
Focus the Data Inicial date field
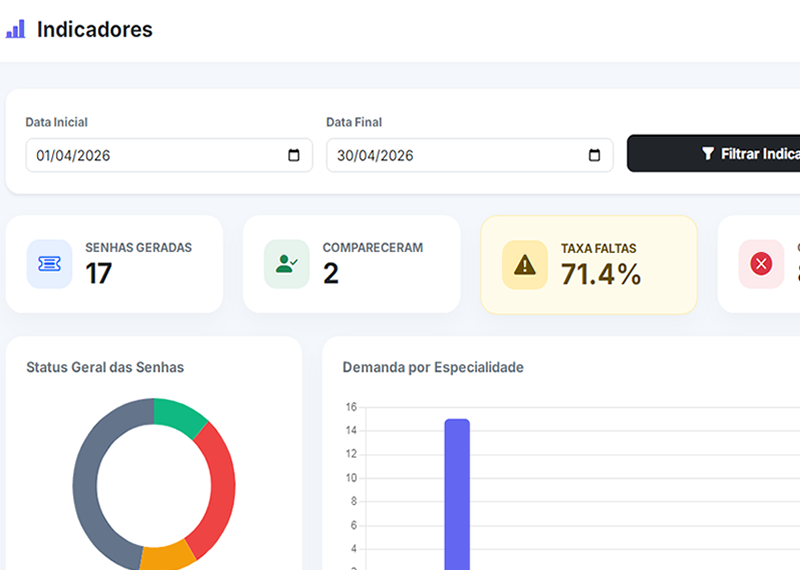pos(169,155)
